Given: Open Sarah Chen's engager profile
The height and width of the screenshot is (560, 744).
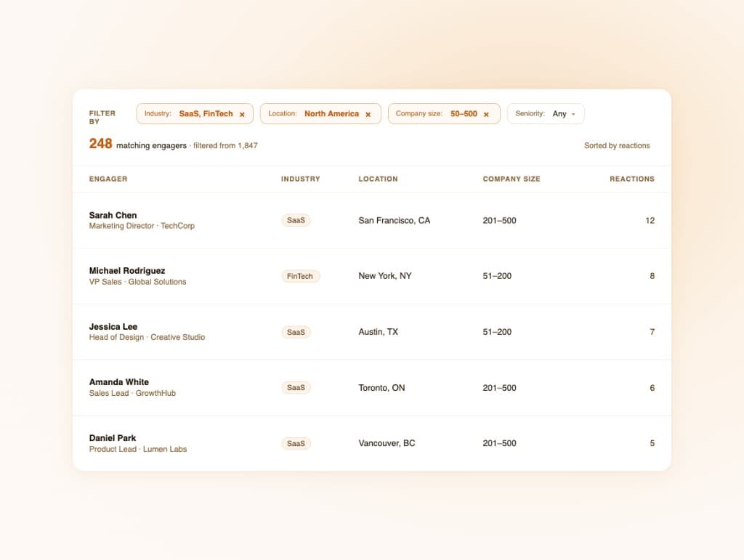Looking at the screenshot, I should (113, 215).
